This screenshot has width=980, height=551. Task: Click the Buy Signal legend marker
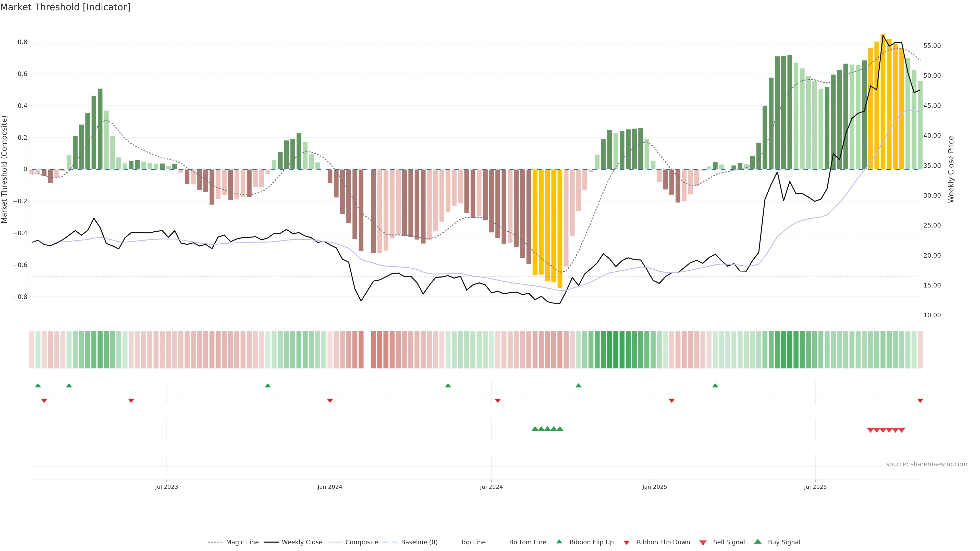coord(757,542)
